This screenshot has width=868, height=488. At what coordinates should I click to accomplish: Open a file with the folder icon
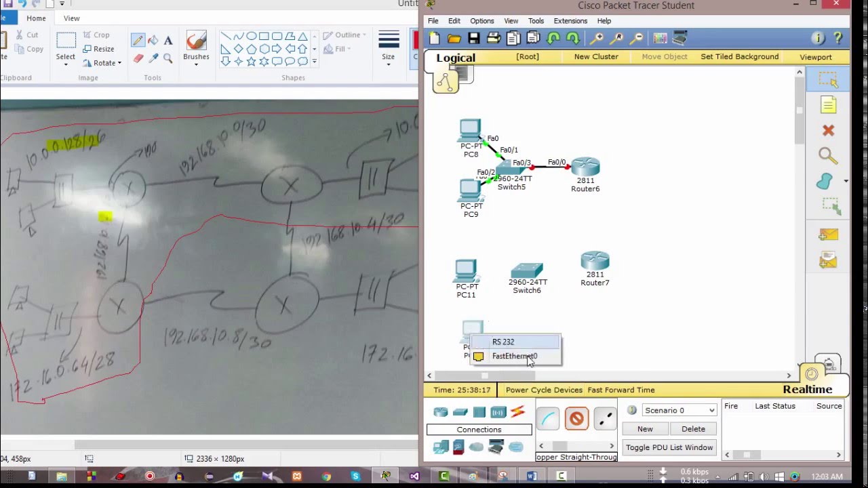(x=454, y=39)
